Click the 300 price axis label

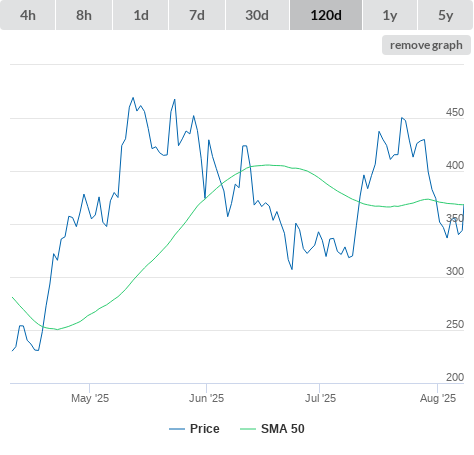(x=455, y=271)
